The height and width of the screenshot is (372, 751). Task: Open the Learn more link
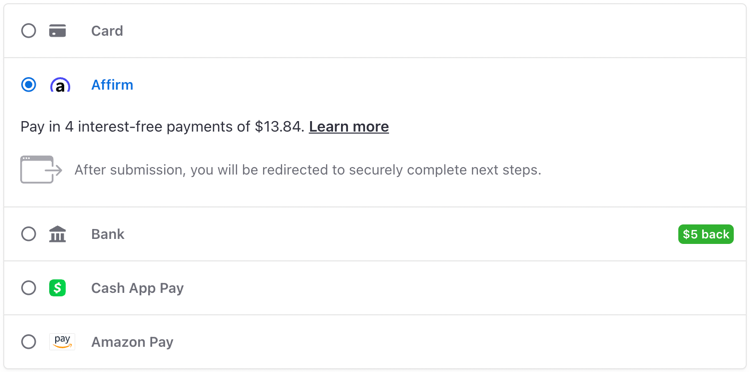click(349, 127)
